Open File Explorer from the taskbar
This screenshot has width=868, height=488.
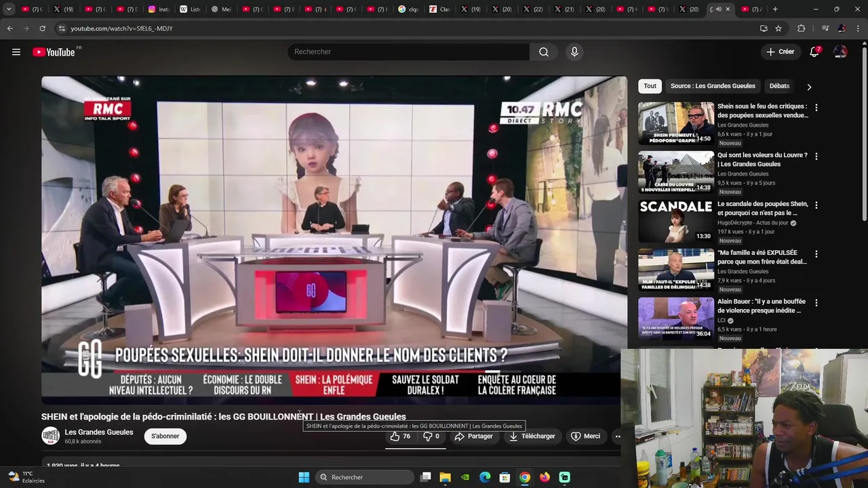click(x=445, y=477)
